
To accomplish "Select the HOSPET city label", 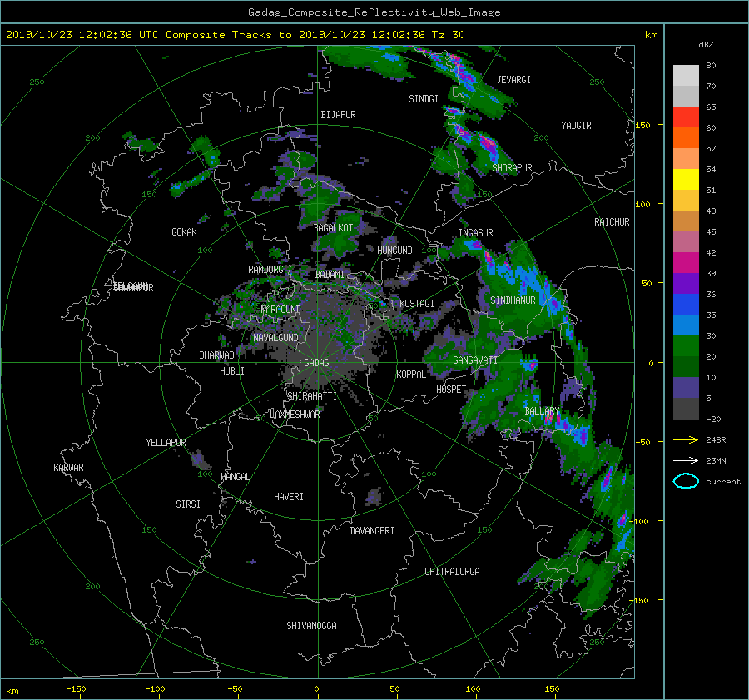I will (451, 390).
